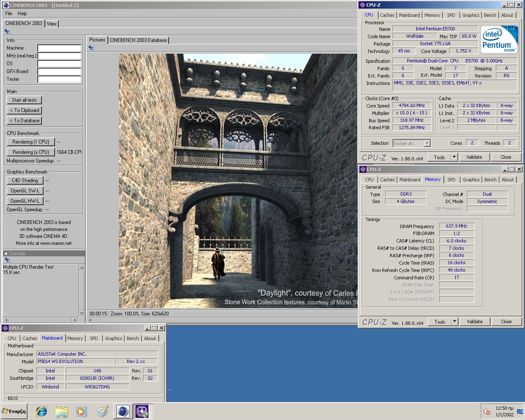Open About tab in CPU-Z Mainboard window
This screenshot has height=420, width=525.
[150, 338]
